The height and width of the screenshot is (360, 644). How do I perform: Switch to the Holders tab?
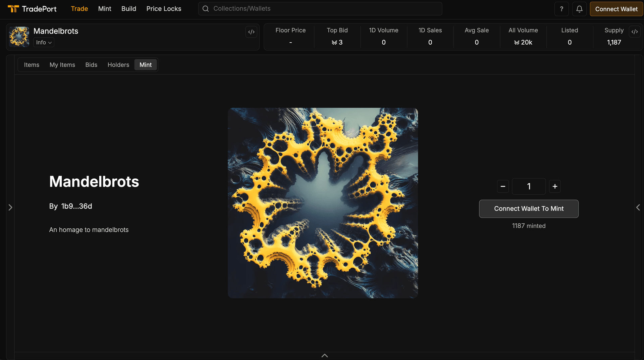click(x=118, y=65)
